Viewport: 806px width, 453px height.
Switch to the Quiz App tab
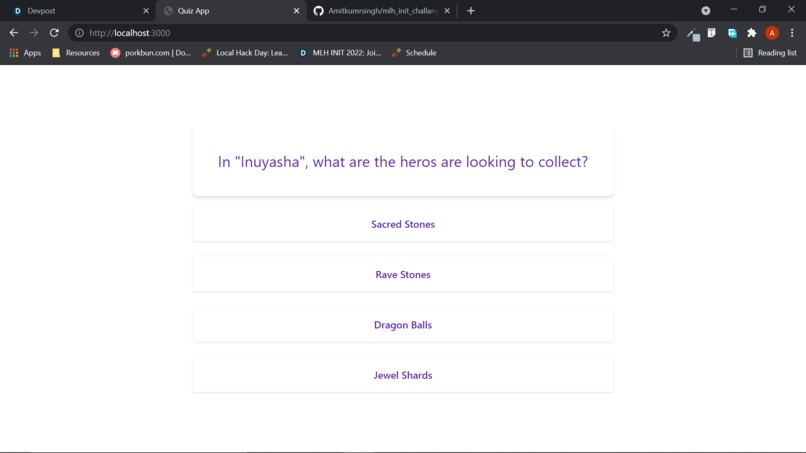231,11
